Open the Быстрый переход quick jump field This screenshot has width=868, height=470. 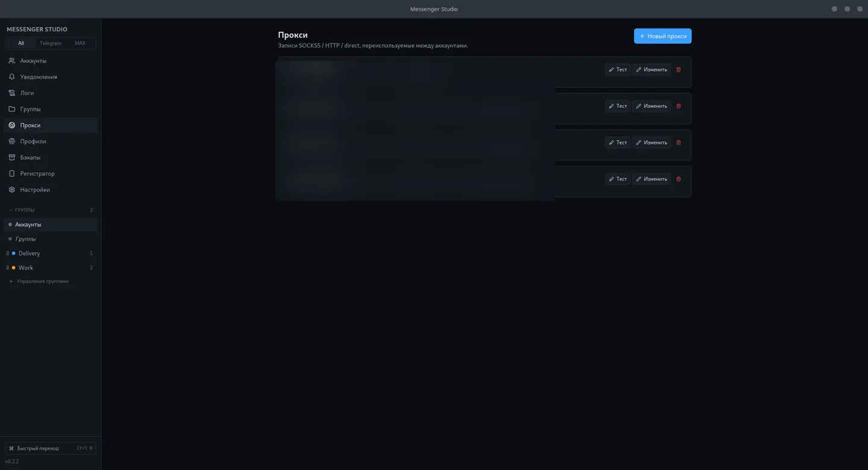click(x=51, y=448)
